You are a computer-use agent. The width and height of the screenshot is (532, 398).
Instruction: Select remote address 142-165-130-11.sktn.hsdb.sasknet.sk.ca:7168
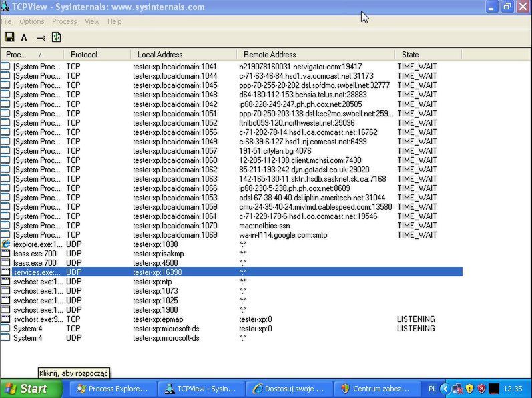pos(312,179)
